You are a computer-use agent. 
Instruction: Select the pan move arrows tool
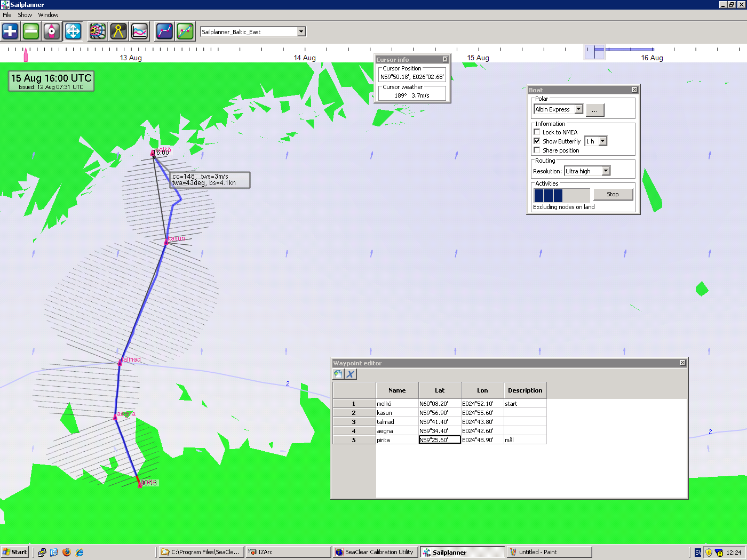coord(73,31)
